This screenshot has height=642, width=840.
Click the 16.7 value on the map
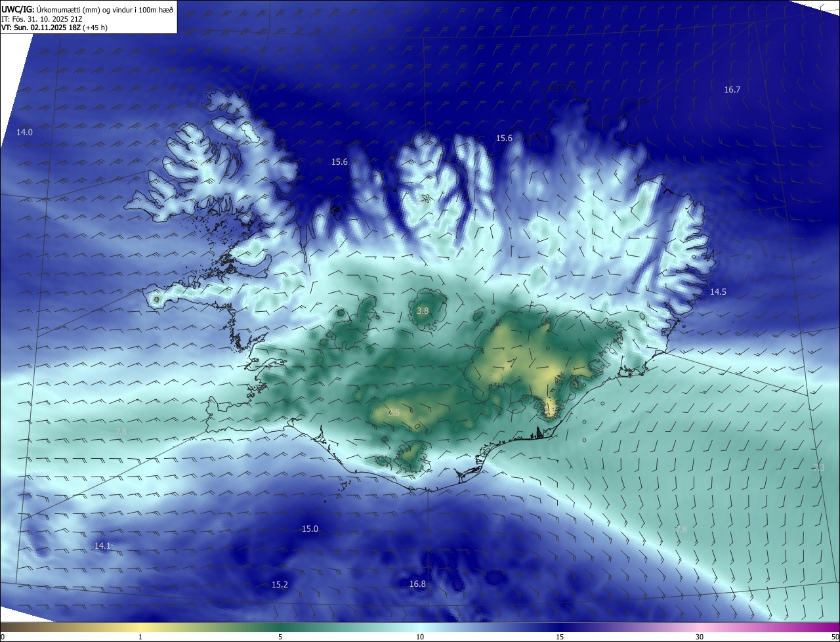click(732, 90)
